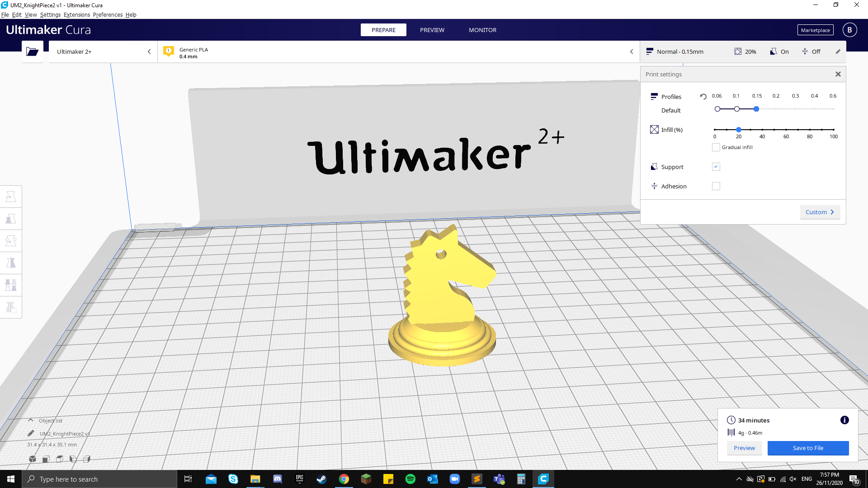Image resolution: width=868 pixels, height=488 pixels.
Task: Set layer height profile to 0.06
Action: [717, 109]
